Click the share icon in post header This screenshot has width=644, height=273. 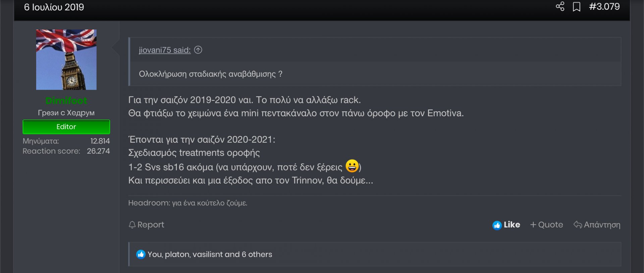[x=560, y=6]
